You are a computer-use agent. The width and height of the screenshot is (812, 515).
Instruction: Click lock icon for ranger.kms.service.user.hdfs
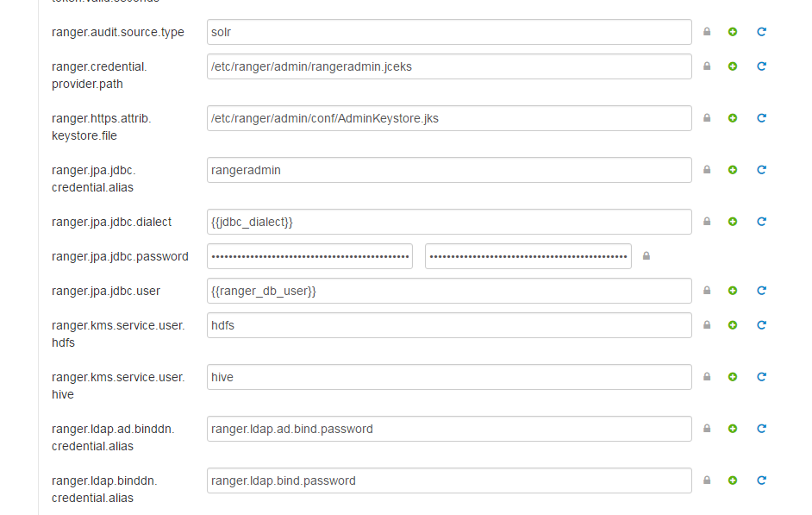[x=707, y=325]
